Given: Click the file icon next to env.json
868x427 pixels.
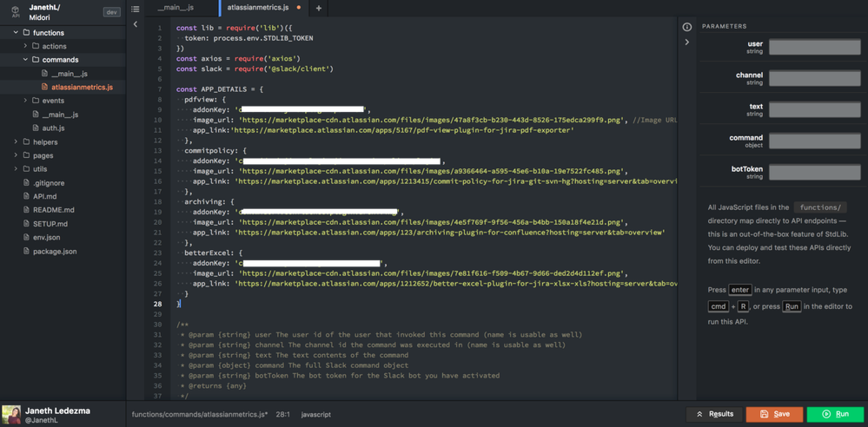Looking at the screenshot, I should click(26, 237).
